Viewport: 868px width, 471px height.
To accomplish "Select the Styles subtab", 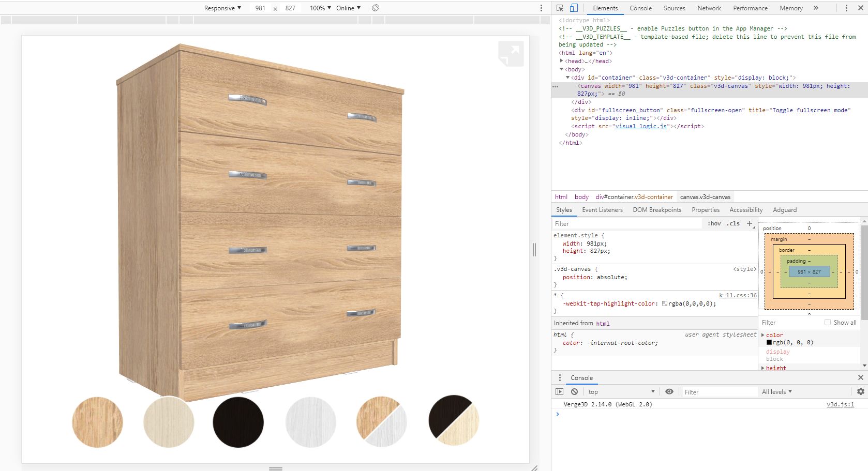I will point(564,209).
